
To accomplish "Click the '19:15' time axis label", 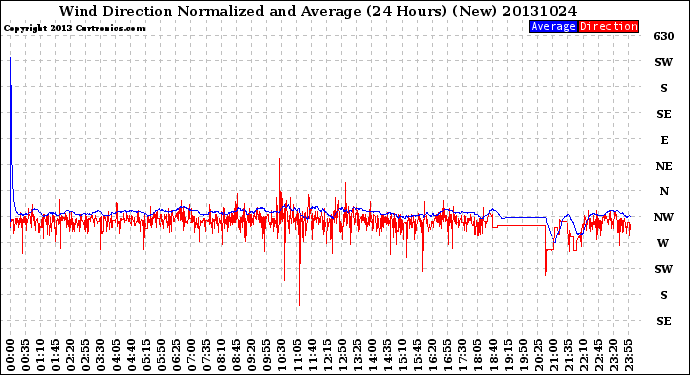I will (508, 355).
